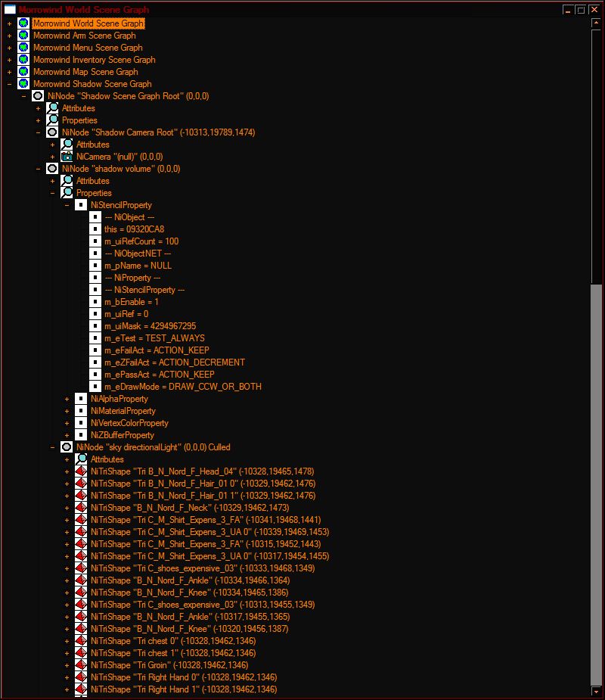Expand Morrowind Inventory Scene Graph

click(9, 59)
